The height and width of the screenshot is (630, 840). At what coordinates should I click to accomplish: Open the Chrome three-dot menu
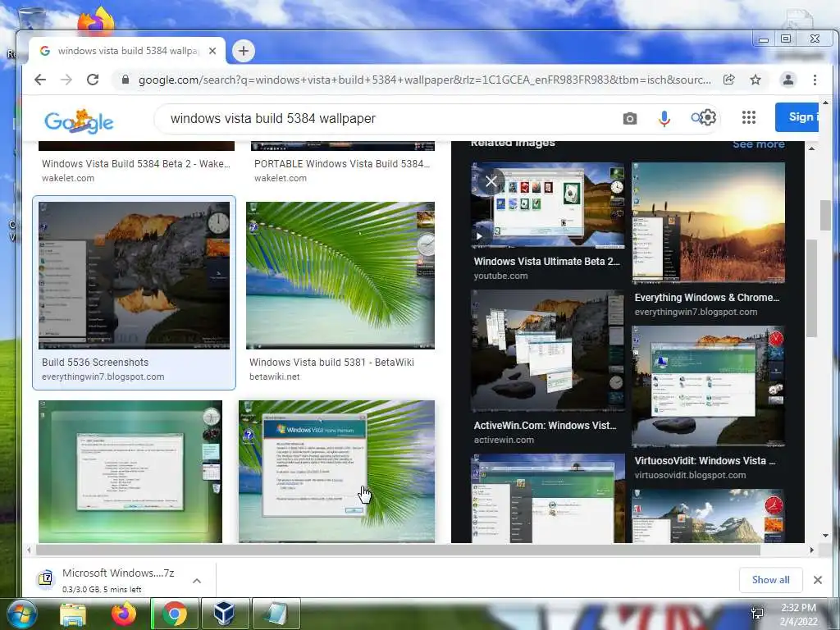(815, 80)
